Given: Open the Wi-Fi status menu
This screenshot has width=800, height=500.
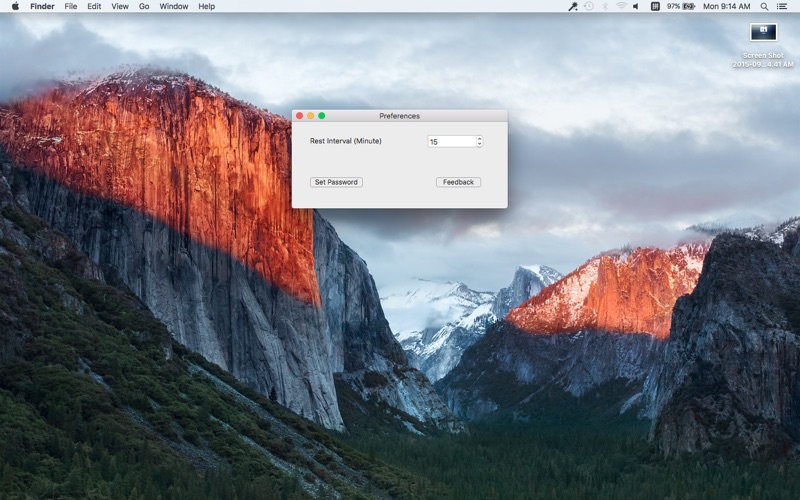Looking at the screenshot, I should pyautogui.click(x=621, y=6).
